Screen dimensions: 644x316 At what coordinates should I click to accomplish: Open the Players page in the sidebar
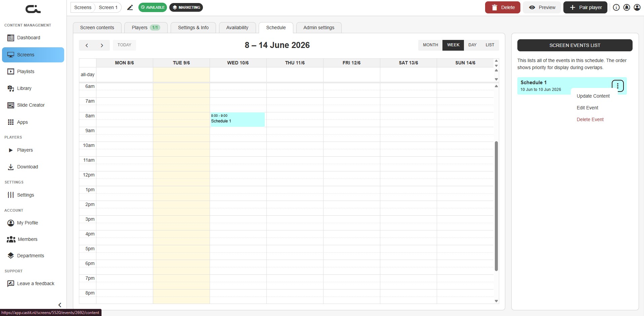pos(33,150)
